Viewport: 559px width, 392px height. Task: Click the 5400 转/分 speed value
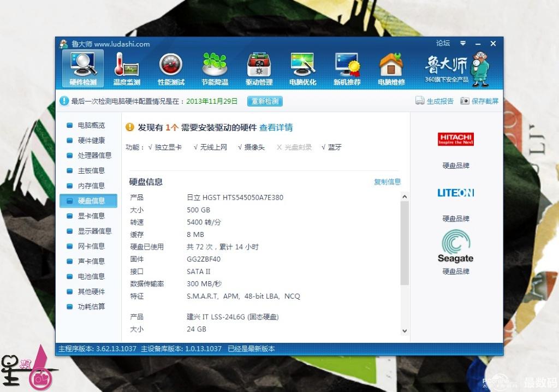tap(204, 222)
